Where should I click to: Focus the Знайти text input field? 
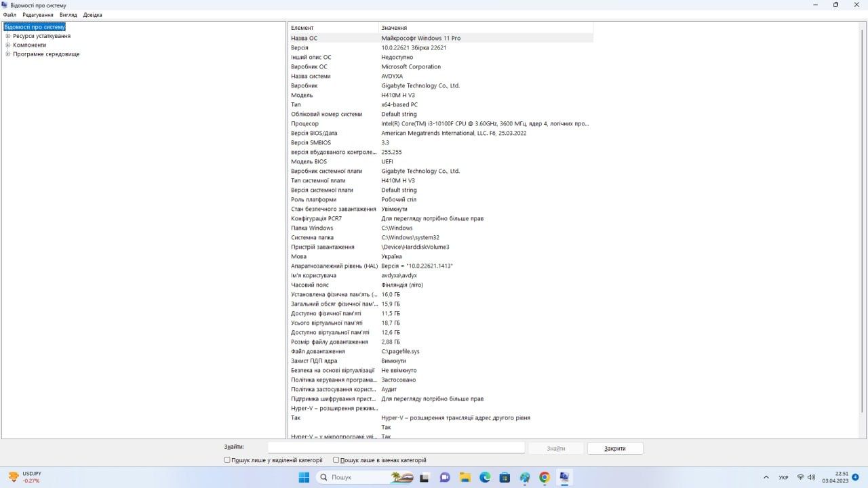pyautogui.click(x=396, y=447)
